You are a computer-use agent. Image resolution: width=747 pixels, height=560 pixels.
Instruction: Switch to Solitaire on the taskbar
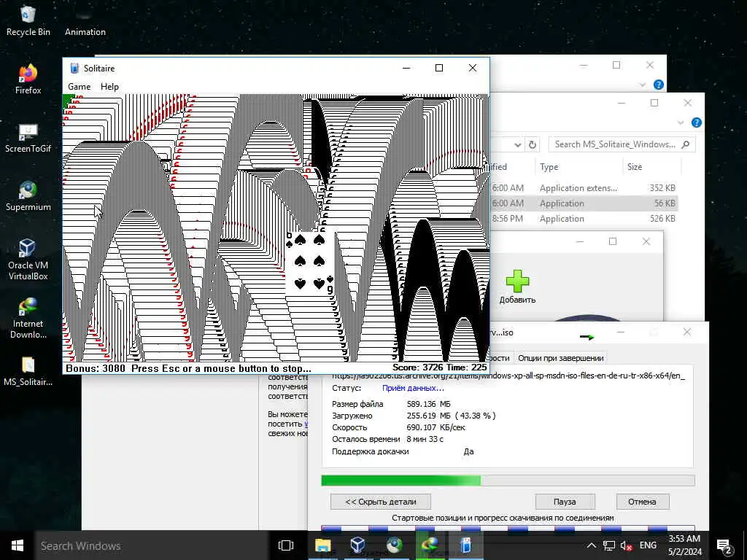click(x=465, y=545)
